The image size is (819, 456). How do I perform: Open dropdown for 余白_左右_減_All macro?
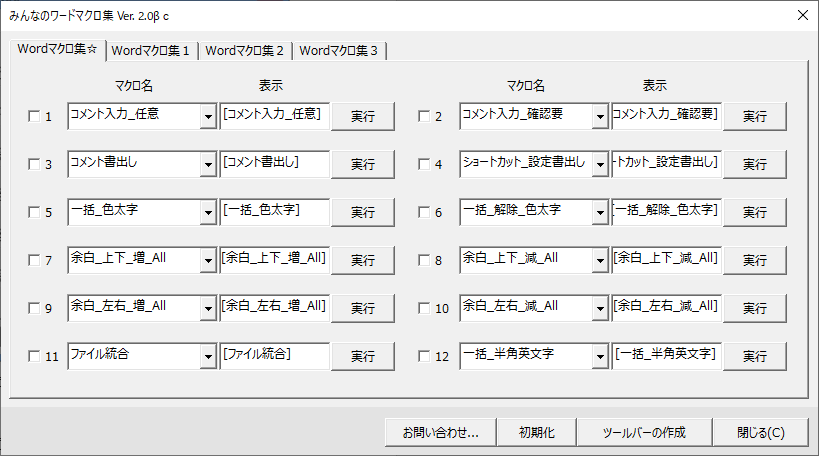[599, 309]
